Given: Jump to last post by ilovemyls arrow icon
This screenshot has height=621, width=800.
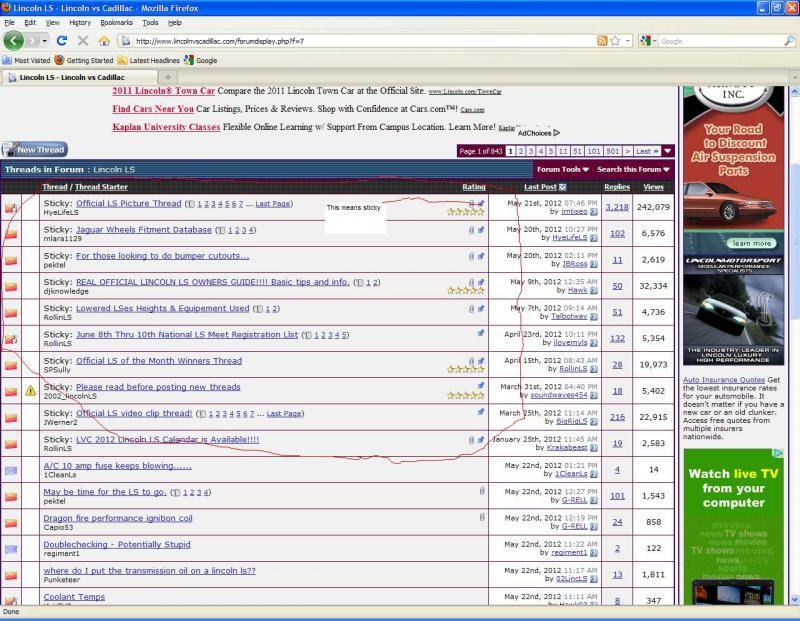Looking at the screenshot, I should (x=593, y=343).
